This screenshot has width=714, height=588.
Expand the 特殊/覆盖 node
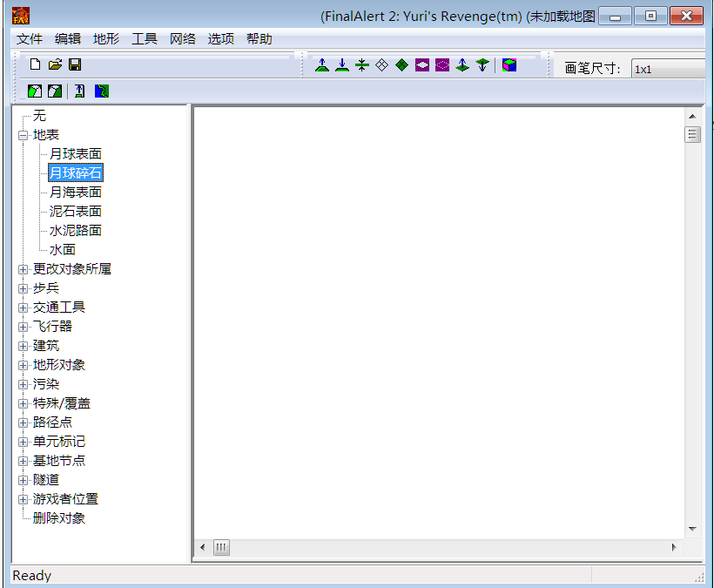[x=24, y=403]
